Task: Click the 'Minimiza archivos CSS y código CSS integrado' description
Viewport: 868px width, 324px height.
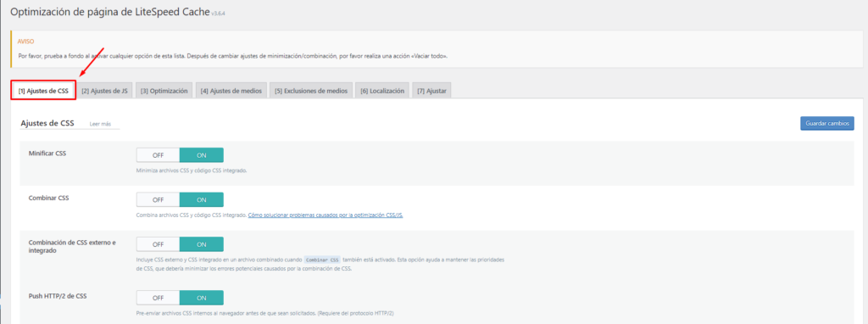Action: (192, 170)
